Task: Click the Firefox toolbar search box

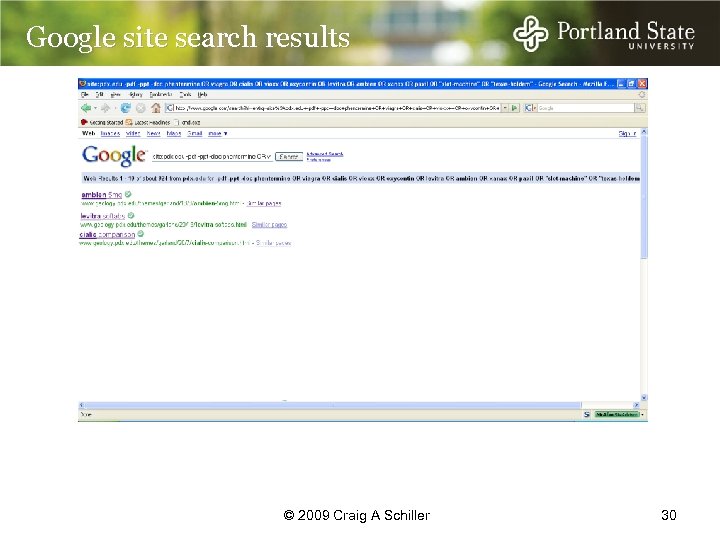Action: 585,108
